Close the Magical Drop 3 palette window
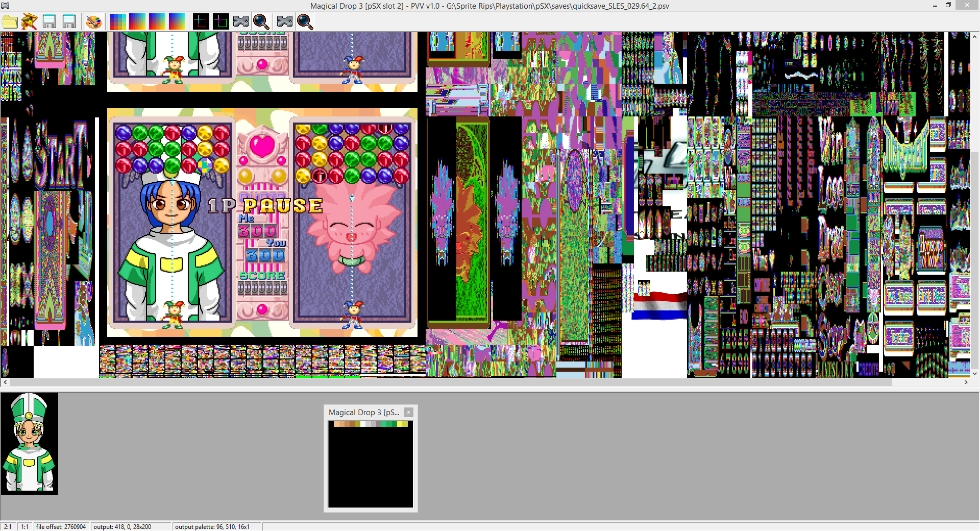 (408, 412)
